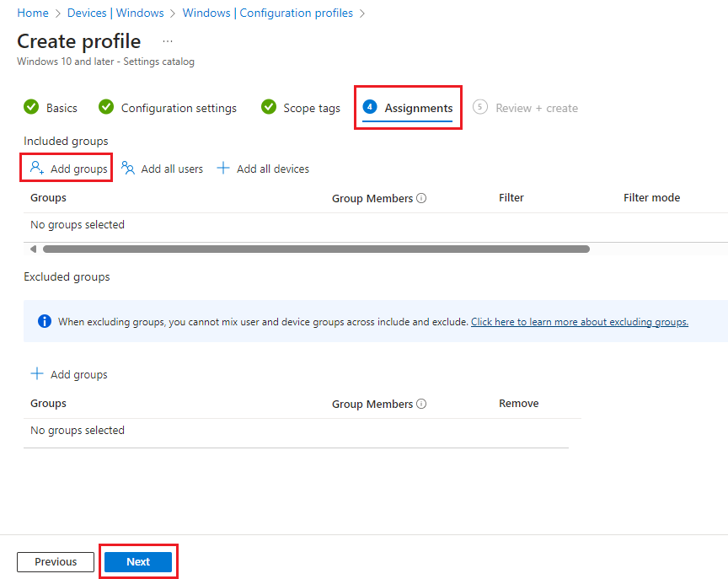Click the Review + create step

(536, 107)
